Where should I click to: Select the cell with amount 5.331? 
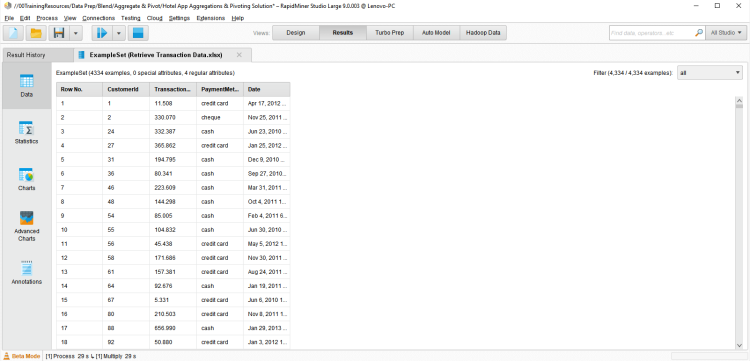[x=173, y=300]
